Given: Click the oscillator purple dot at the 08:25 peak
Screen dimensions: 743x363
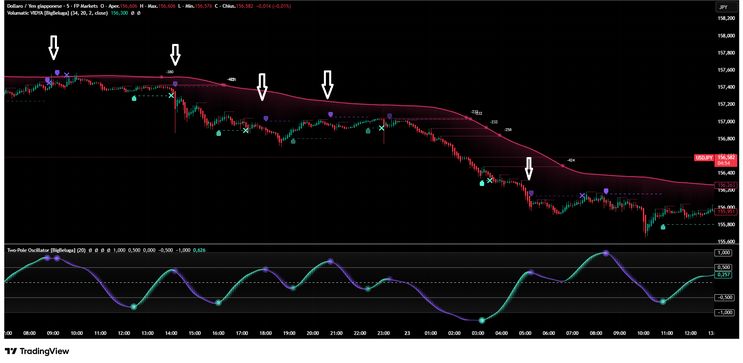Looking at the screenshot, I should point(606,253).
